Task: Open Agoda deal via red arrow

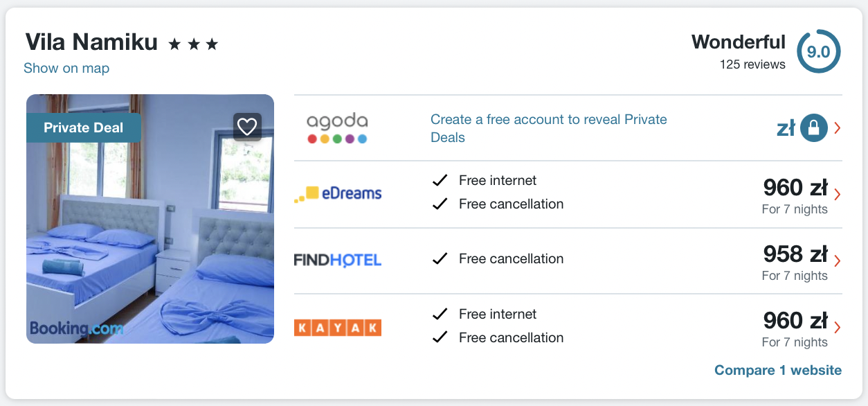Action: tap(838, 128)
